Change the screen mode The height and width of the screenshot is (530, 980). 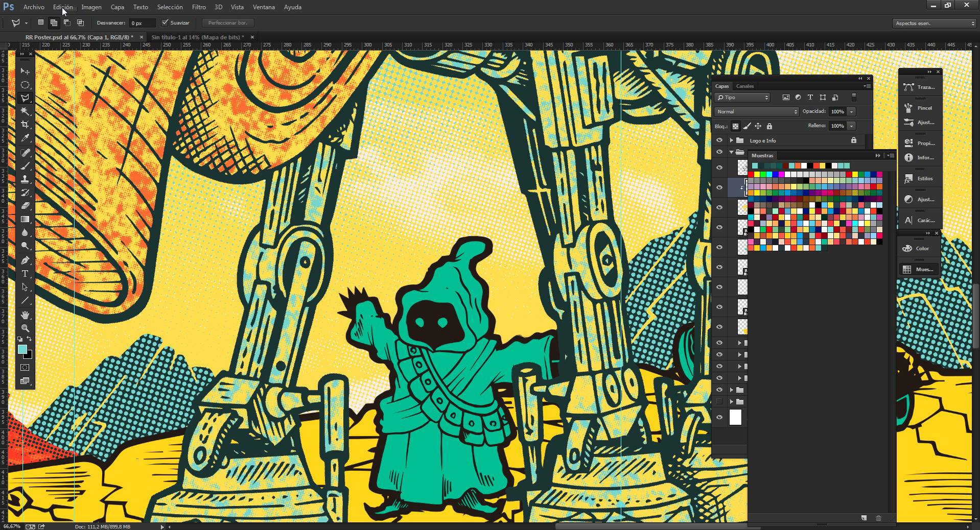click(25, 381)
